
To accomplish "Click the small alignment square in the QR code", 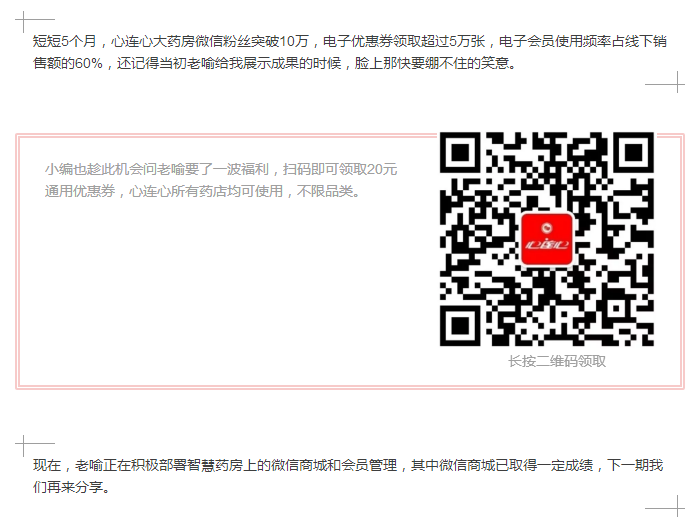I will (616, 308).
